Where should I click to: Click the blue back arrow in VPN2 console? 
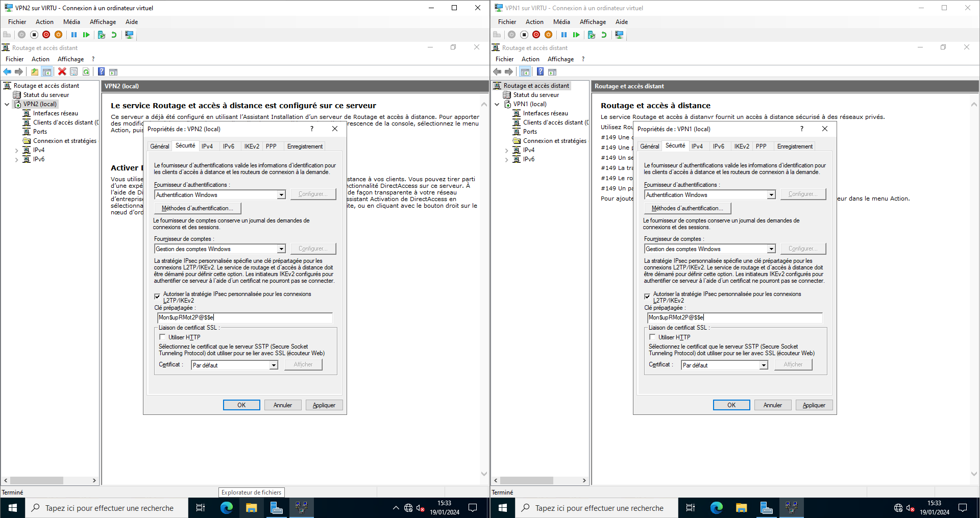coord(7,72)
